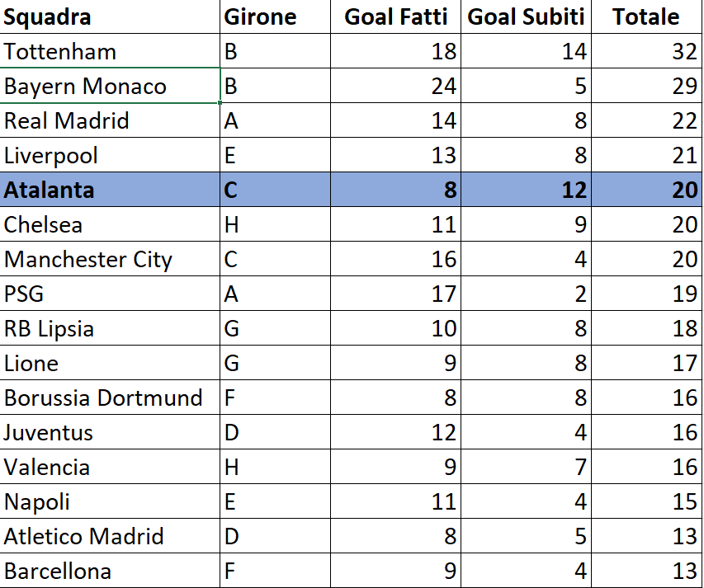
Task: Select Real Madrid's Goal Fatti value
Action: point(395,121)
